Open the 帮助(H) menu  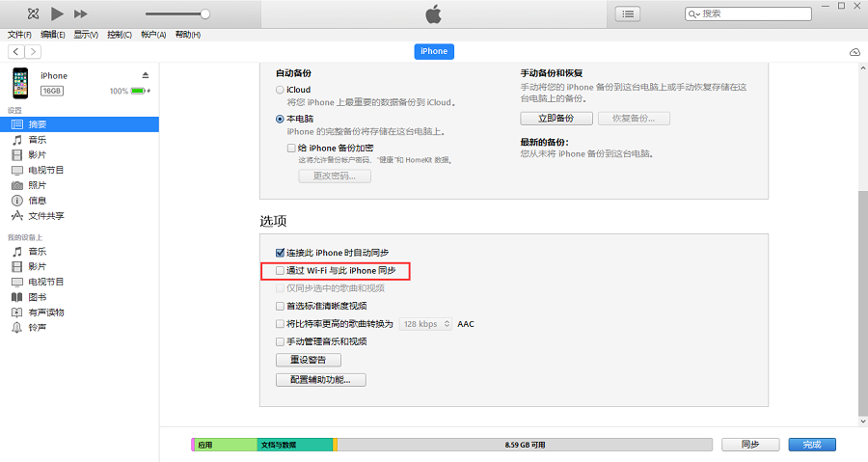click(x=188, y=35)
